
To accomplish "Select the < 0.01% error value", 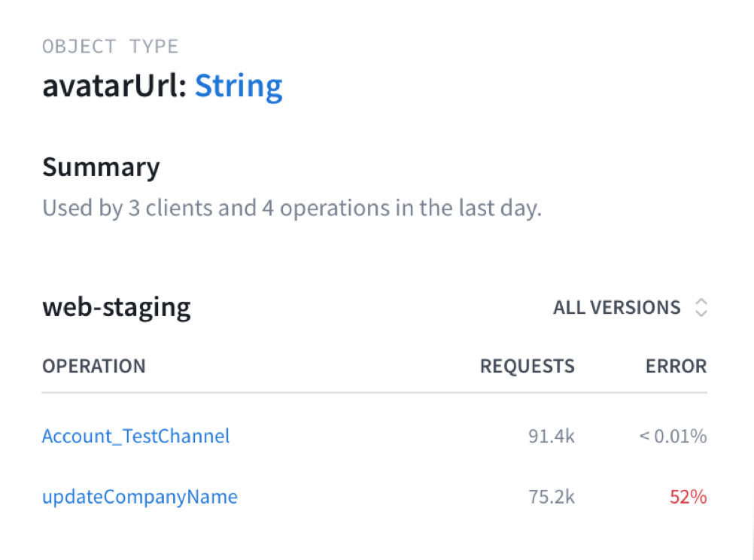I will (x=673, y=436).
